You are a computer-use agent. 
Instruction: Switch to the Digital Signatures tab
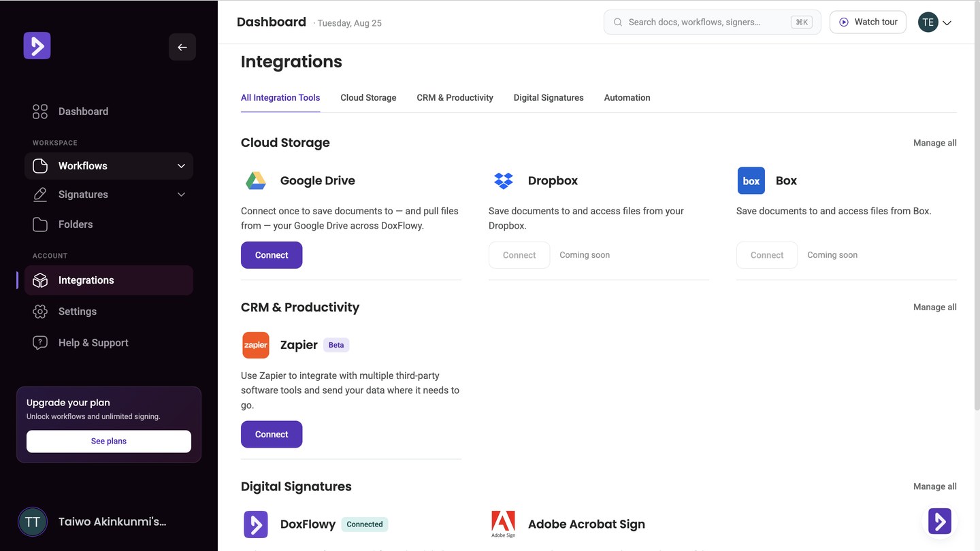(x=549, y=98)
